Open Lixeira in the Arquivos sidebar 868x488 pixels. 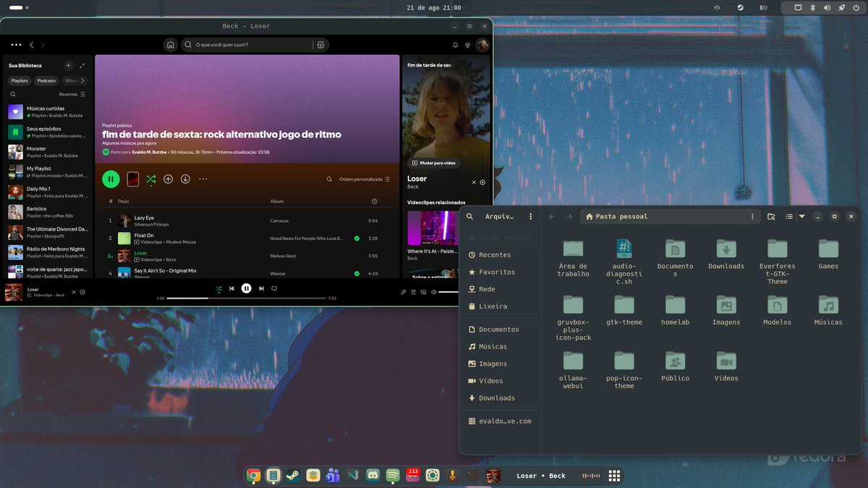click(x=499, y=306)
